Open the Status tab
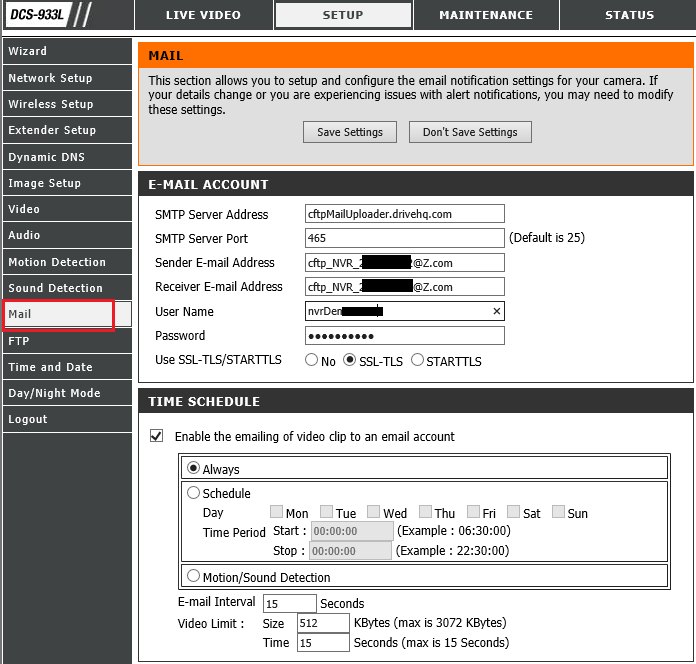Screen dimensions: 696x664 (629, 15)
